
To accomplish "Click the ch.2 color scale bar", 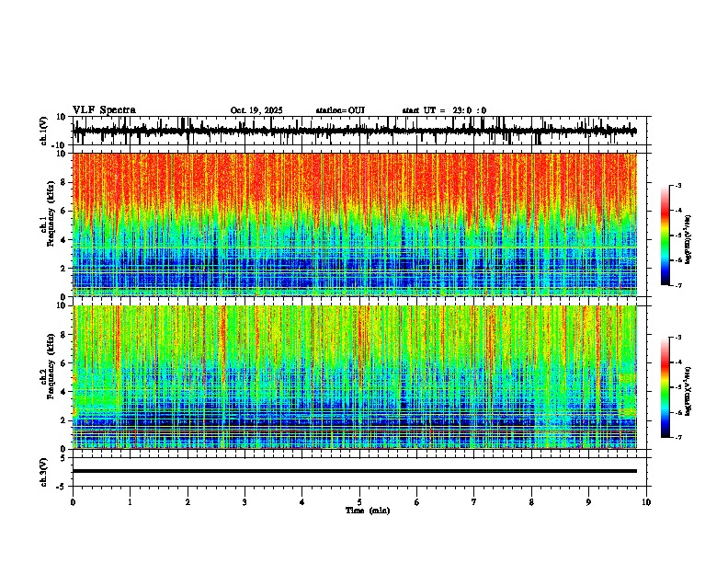I will click(x=665, y=387).
